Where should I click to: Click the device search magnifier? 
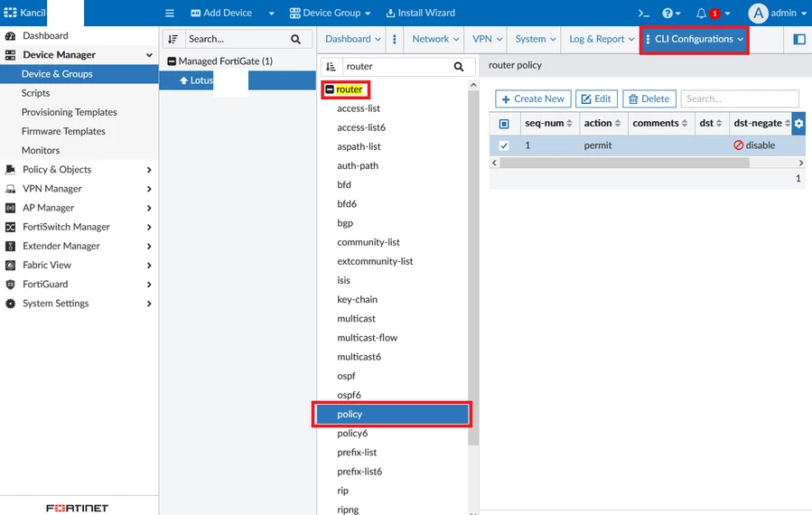295,39
